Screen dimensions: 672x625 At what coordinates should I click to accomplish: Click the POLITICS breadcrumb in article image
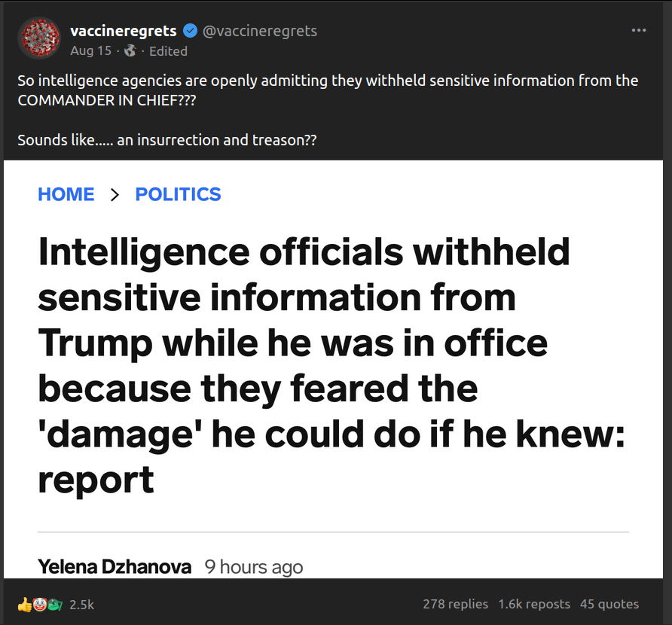pyautogui.click(x=178, y=194)
